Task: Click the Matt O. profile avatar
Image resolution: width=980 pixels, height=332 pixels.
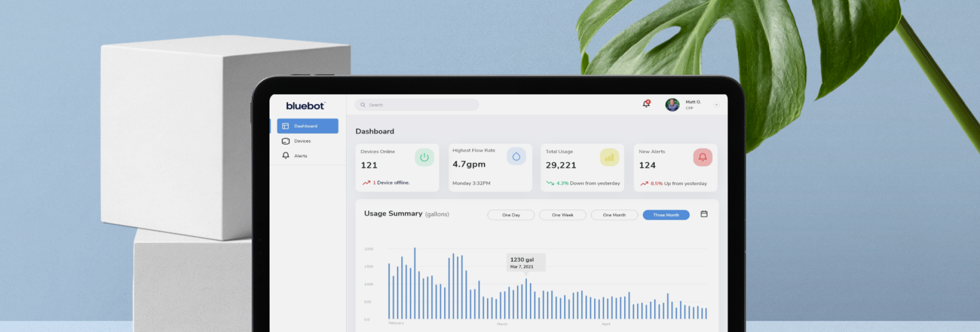Action: 672,105
